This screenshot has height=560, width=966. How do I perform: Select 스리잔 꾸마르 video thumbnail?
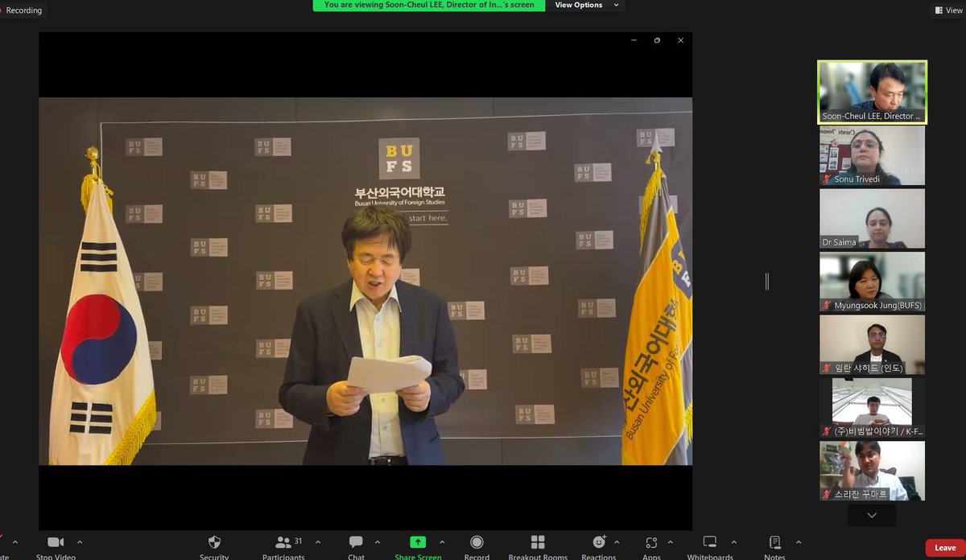coord(872,471)
